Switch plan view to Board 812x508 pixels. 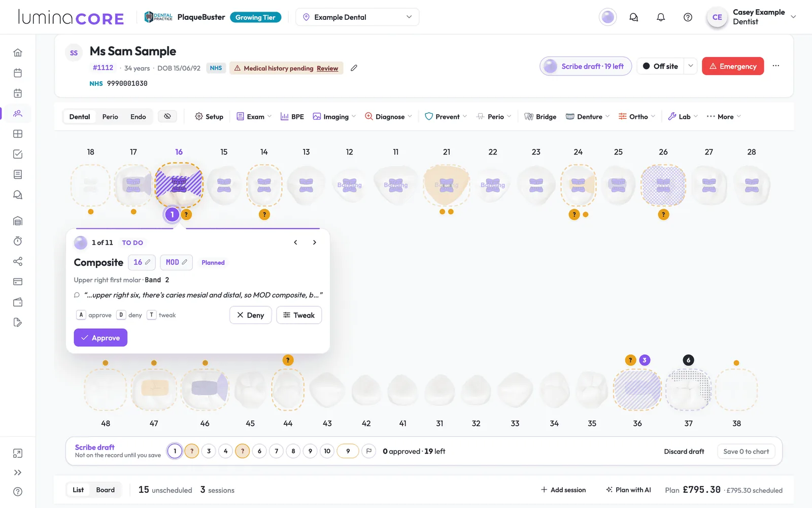(x=106, y=490)
